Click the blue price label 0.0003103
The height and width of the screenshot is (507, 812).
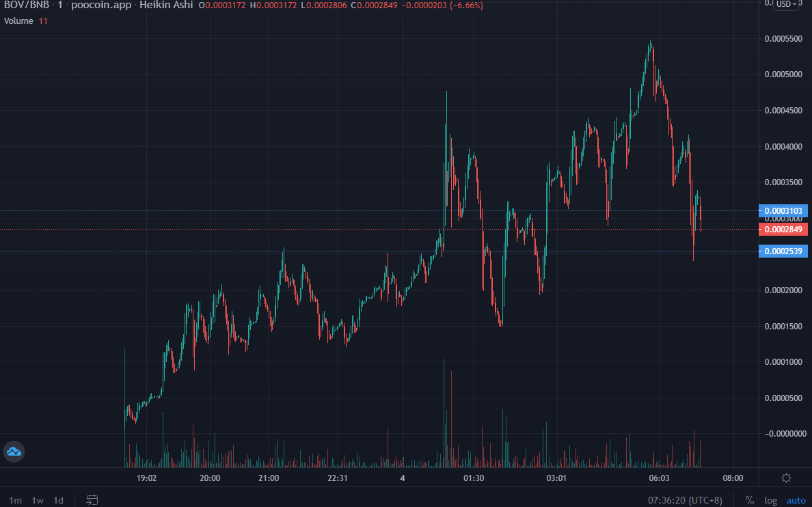tap(783, 210)
